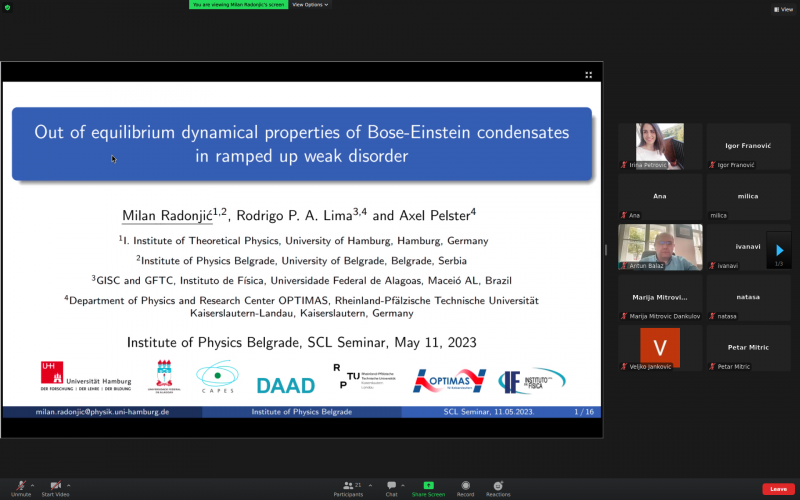800x500 pixels.
Task: Select Marija Mitrovic Dankulov's participant tile
Action: (x=660, y=297)
